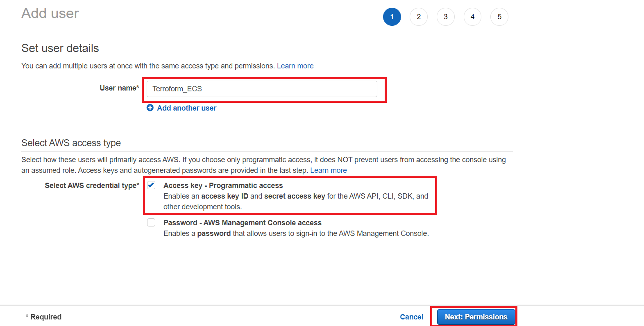Open Learn more about adding multiple users

click(x=295, y=66)
